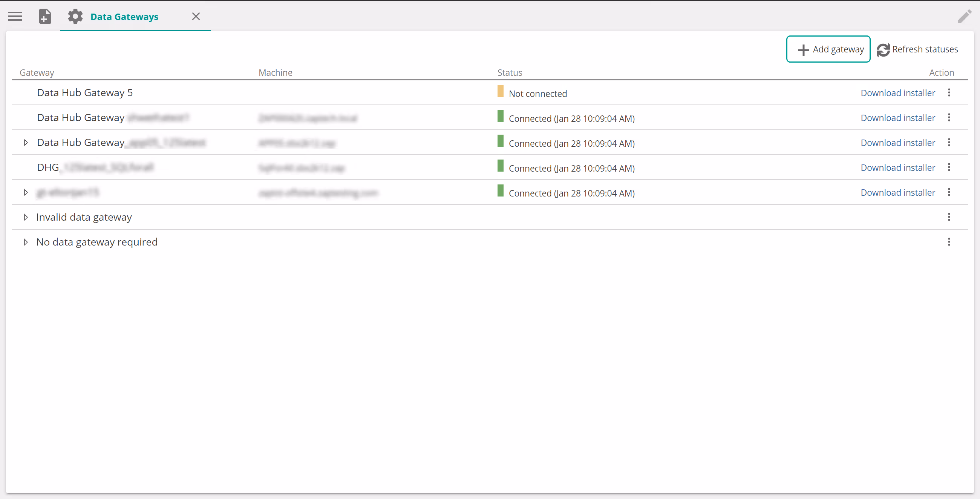Open actions menu for Data Hub Gateway 5
This screenshot has width=980, height=499.
[949, 93]
